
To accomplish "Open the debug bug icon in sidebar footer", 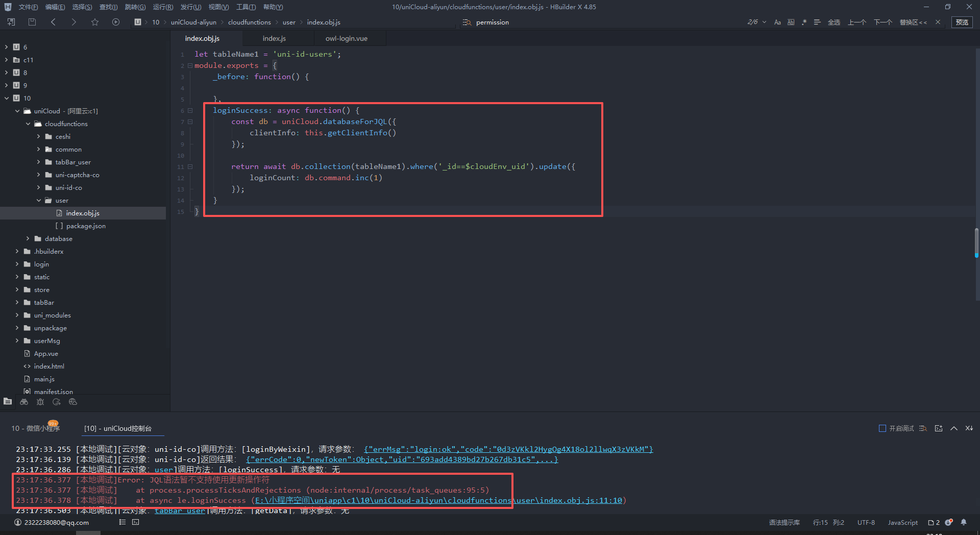I will point(40,402).
